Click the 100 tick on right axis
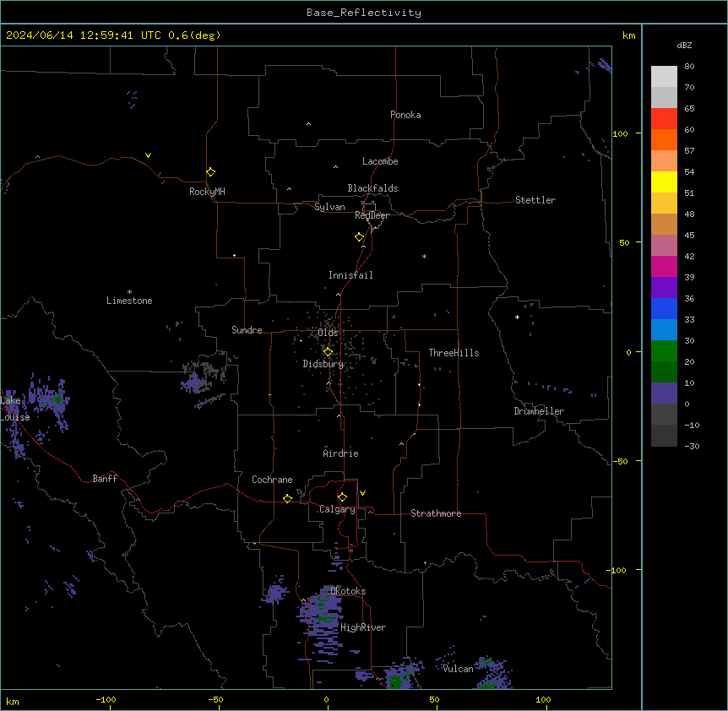This screenshot has height=711, width=728. coord(620,133)
